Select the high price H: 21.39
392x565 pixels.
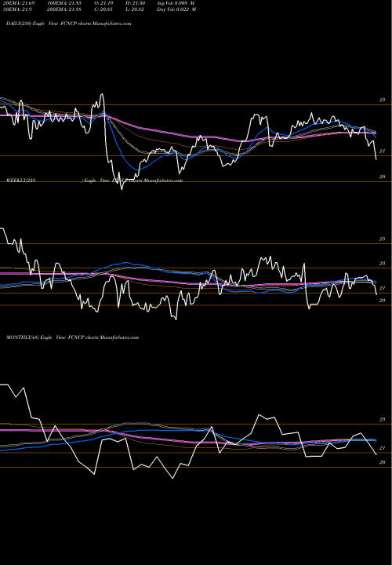point(135,3)
